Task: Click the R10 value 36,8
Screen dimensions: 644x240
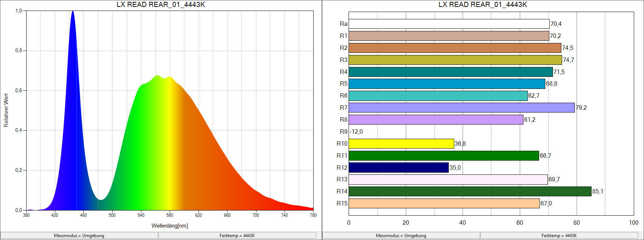Action: (460, 143)
